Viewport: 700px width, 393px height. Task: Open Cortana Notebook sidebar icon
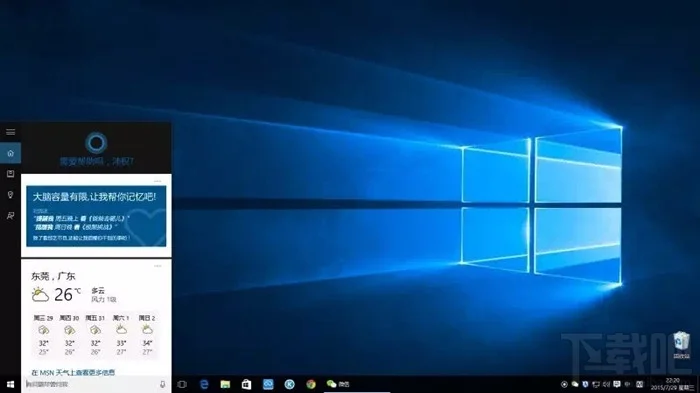click(x=10, y=174)
